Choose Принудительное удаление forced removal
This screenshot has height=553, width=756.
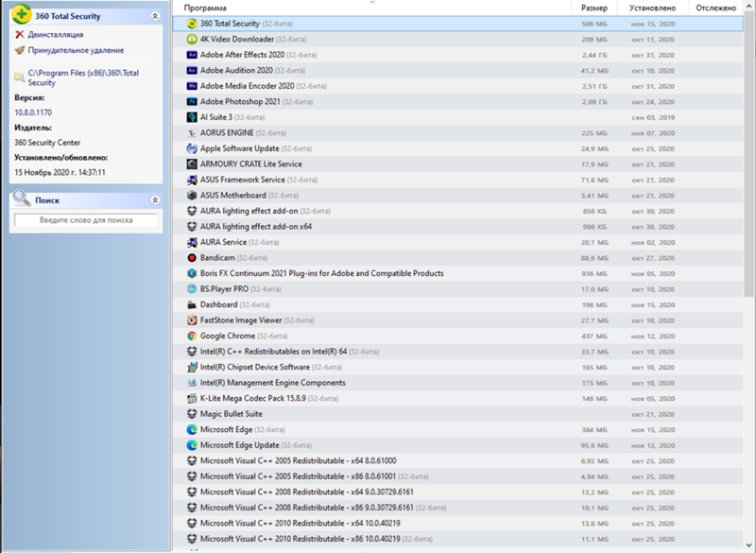[76, 50]
